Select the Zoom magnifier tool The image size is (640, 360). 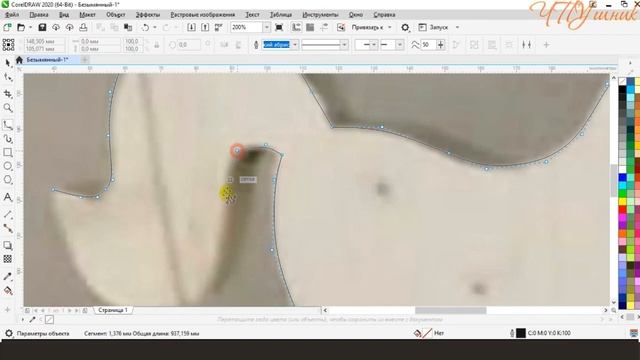[x=7, y=108]
